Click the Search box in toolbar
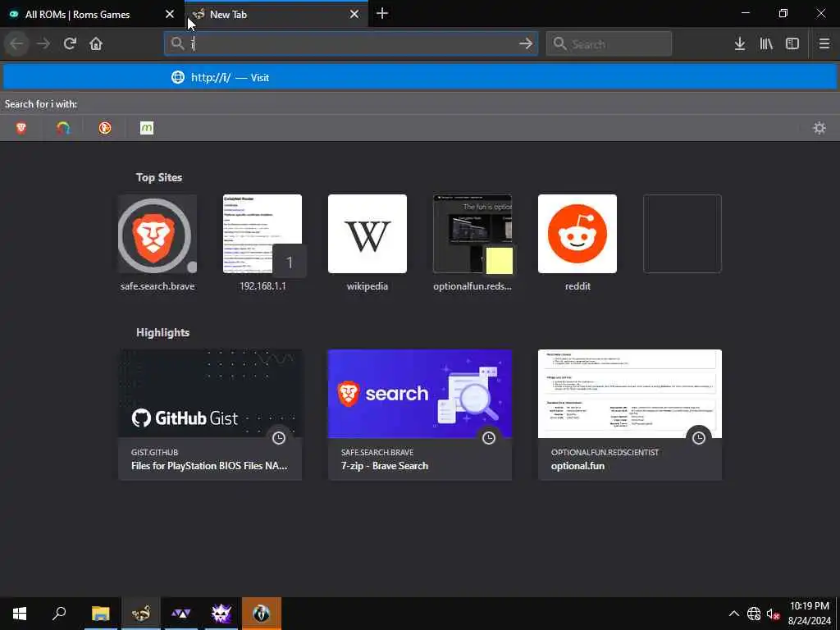 609,44
